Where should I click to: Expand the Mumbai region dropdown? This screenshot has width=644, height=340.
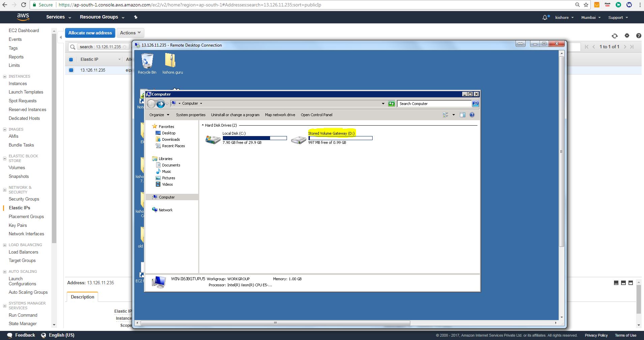pyautogui.click(x=591, y=18)
